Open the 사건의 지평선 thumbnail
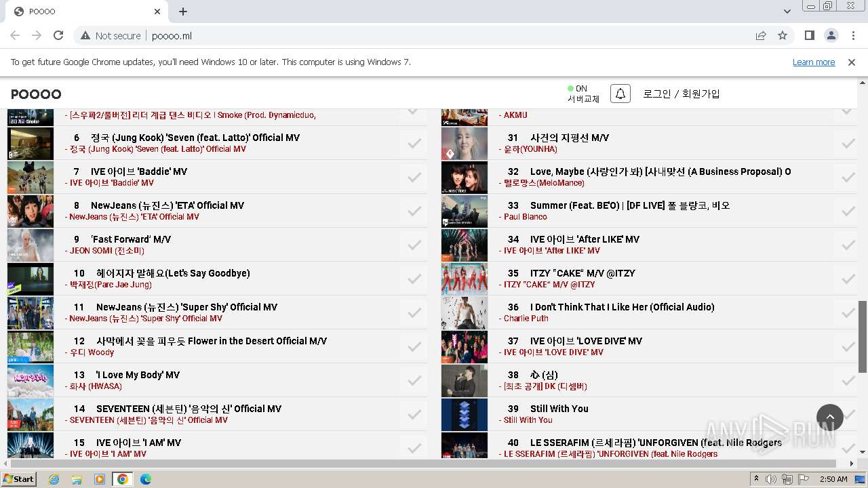The image size is (868, 488). pyautogui.click(x=465, y=143)
